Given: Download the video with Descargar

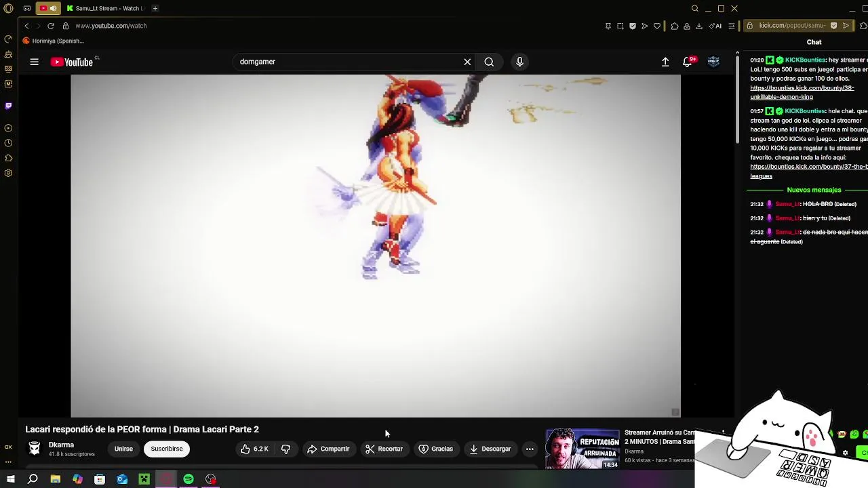Looking at the screenshot, I should 490,449.
